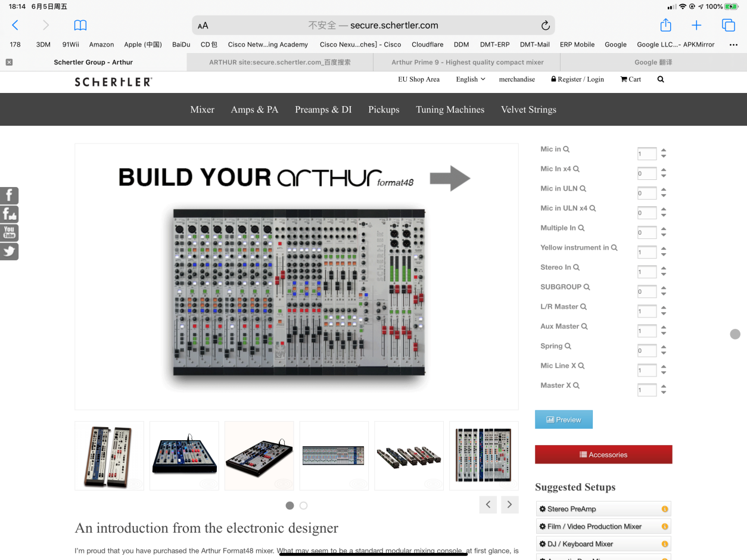Viewport: 747px width, 560px height.
Task: Click magnifier next to Stereo In
Action: coord(577,267)
